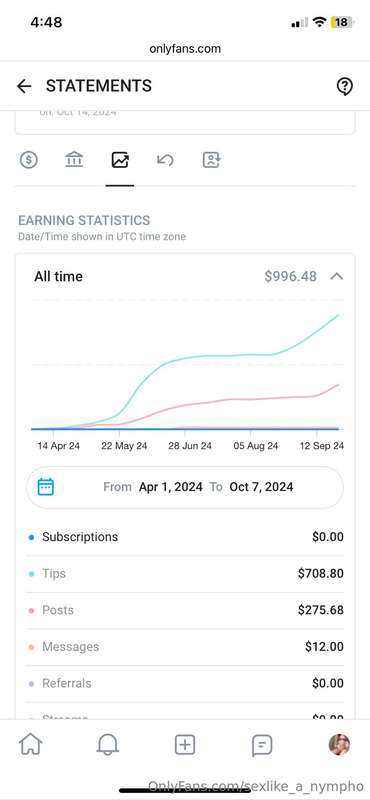Collapse the All time earnings section
The height and width of the screenshot is (800, 370).
(336, 277)
